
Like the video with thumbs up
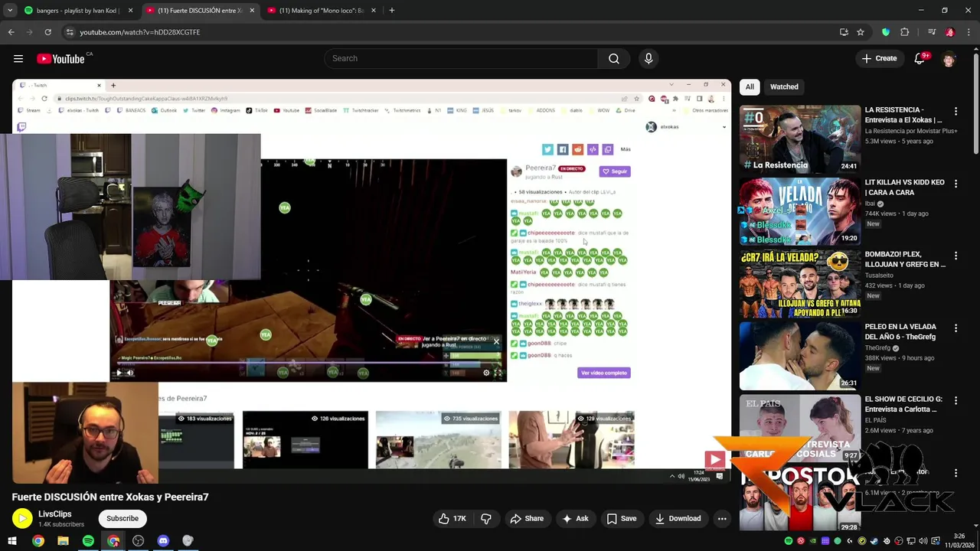[452, 519]
